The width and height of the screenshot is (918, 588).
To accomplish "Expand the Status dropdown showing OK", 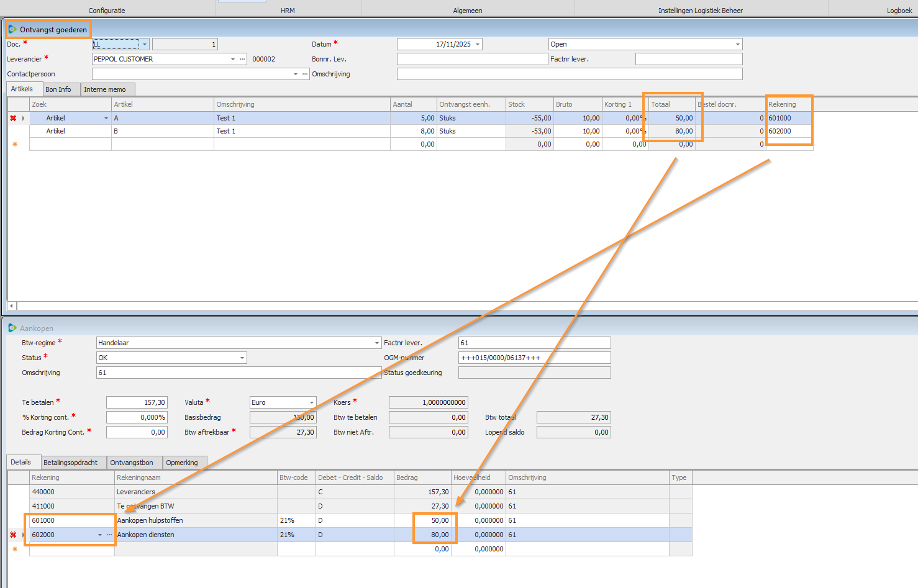I will click(242, 358).
